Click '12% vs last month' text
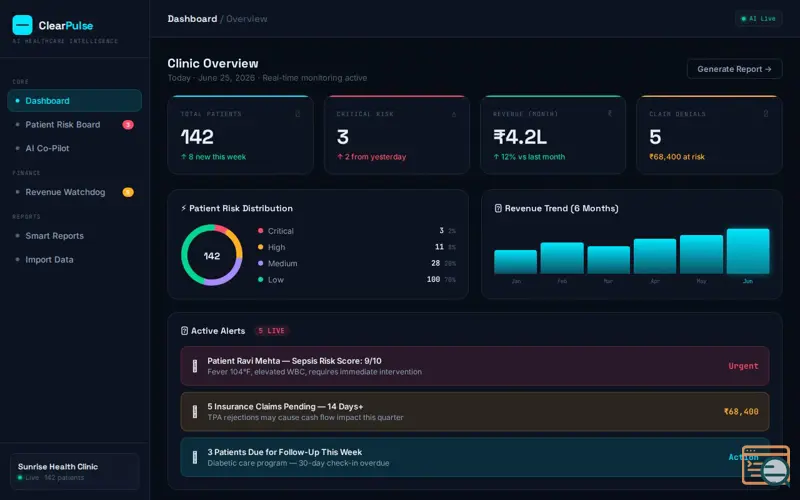The height and width of the screenshot is (500, 800). point(529,157)
